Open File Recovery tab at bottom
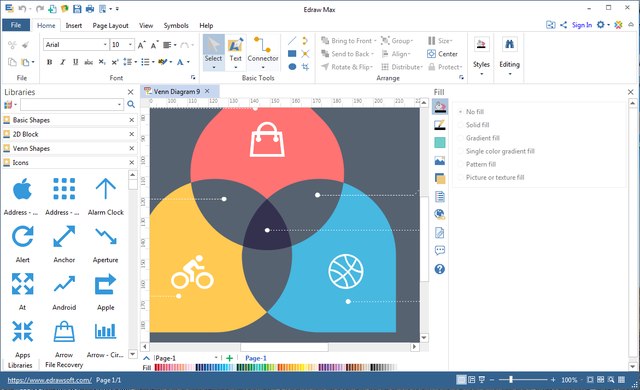 point(64,365)
